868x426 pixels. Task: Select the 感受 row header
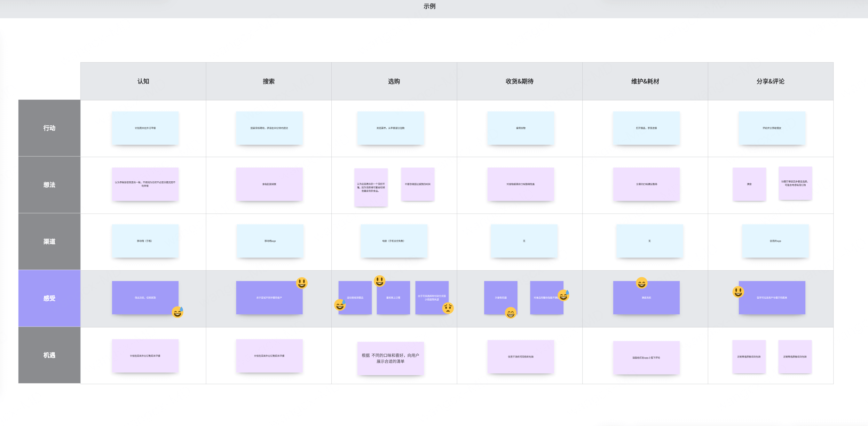[49, 298]
